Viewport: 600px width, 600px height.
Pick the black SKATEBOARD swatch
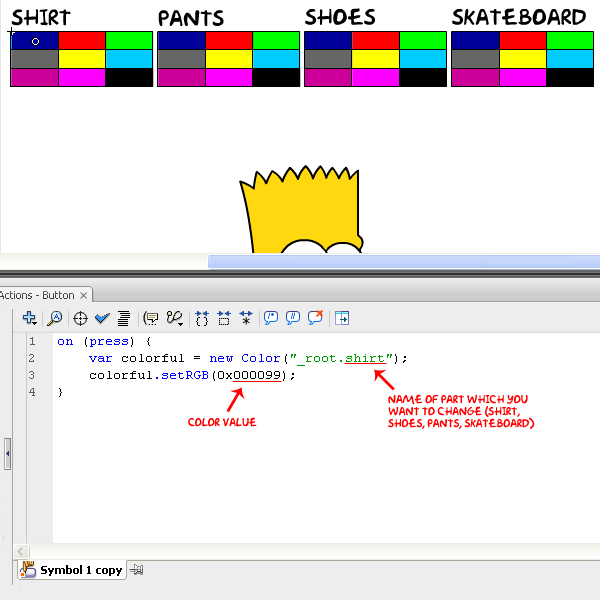[x=570, y=77]
